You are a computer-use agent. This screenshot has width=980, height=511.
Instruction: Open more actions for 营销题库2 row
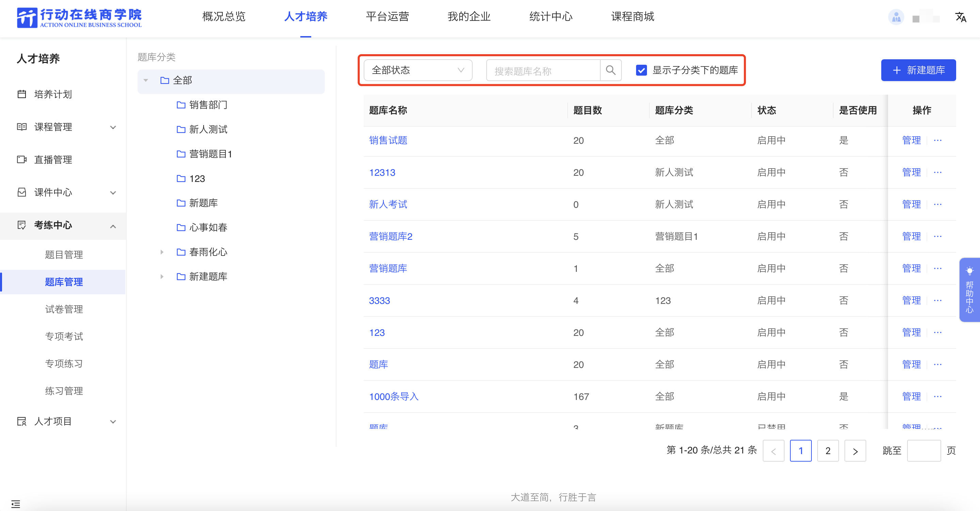[938, 236]
